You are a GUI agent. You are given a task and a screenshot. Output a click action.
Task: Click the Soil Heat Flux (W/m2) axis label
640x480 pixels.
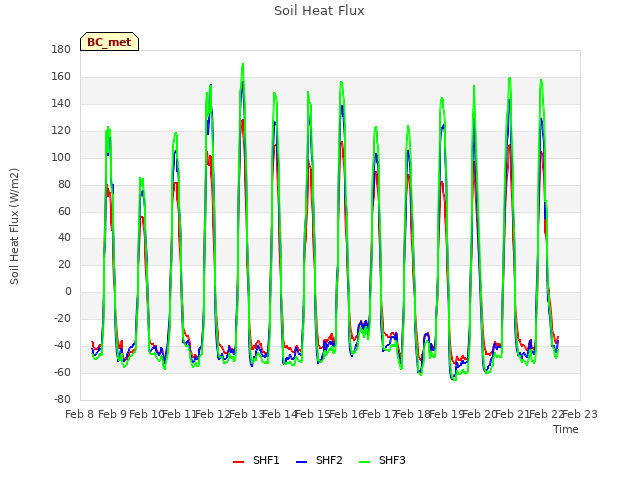[x=14, y=226]
